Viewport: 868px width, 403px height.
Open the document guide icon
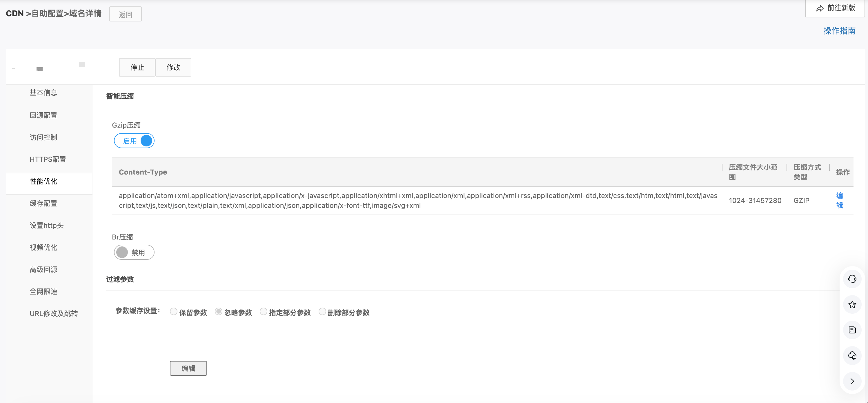point(852,330)
